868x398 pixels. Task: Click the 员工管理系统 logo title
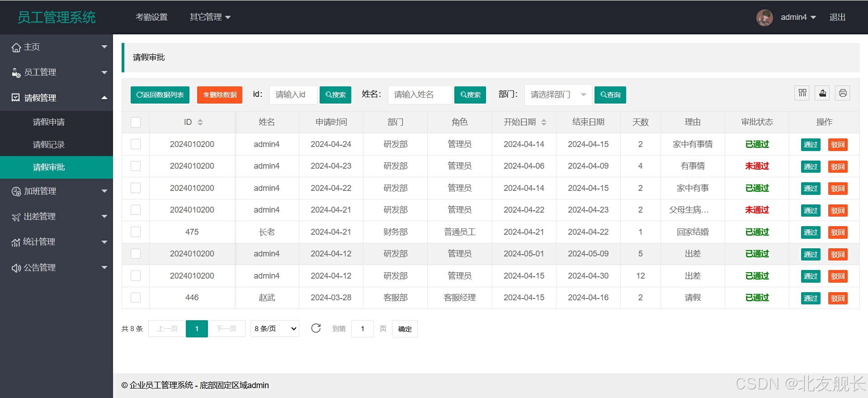click(x=57, y=17)
